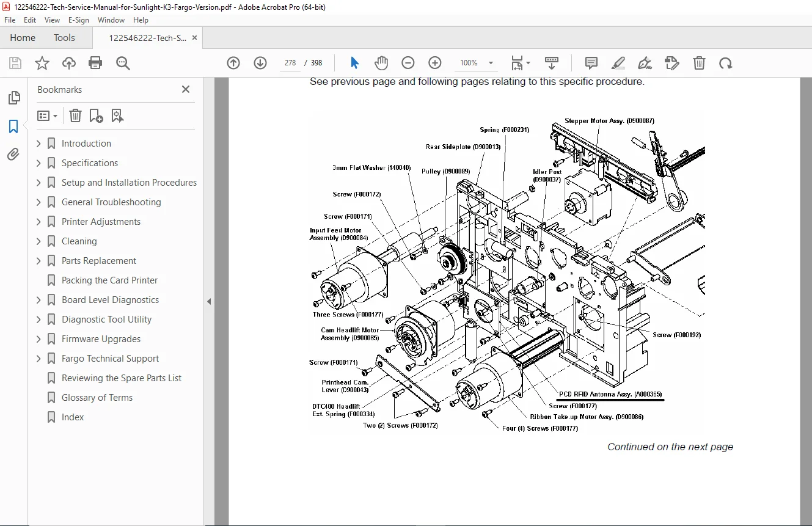Image resolution: width=812 pixels, height=526 pixels.
Task: Open the fit page options tool
Action: point(521,63)
